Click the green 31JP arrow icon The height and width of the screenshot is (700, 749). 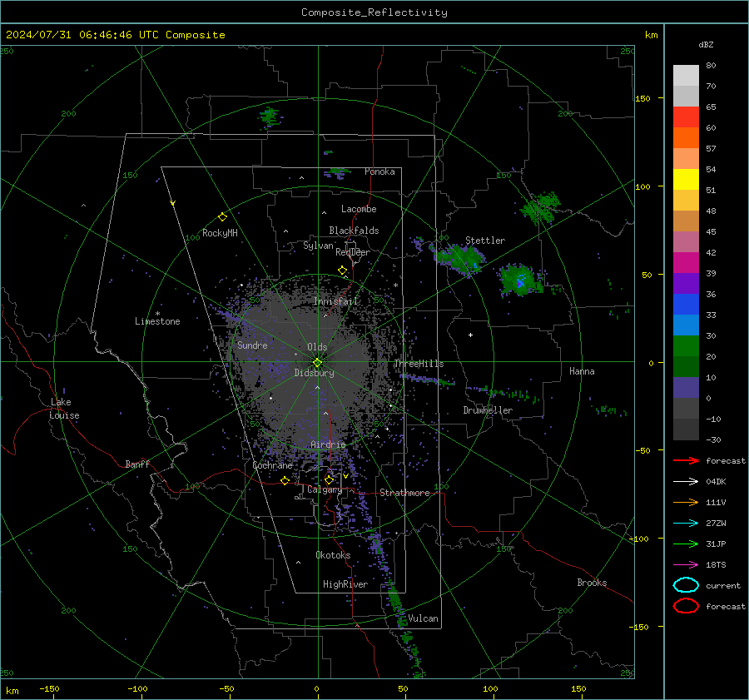tap(686, 544)
